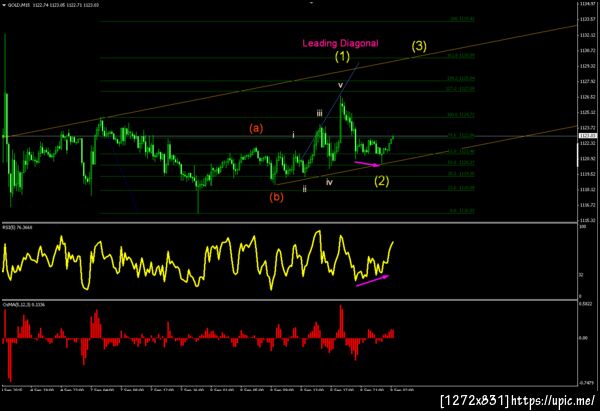Click the GOLD,M15 chart title text
The height and width of the screenshot is (411, 600).
[19, 5]
